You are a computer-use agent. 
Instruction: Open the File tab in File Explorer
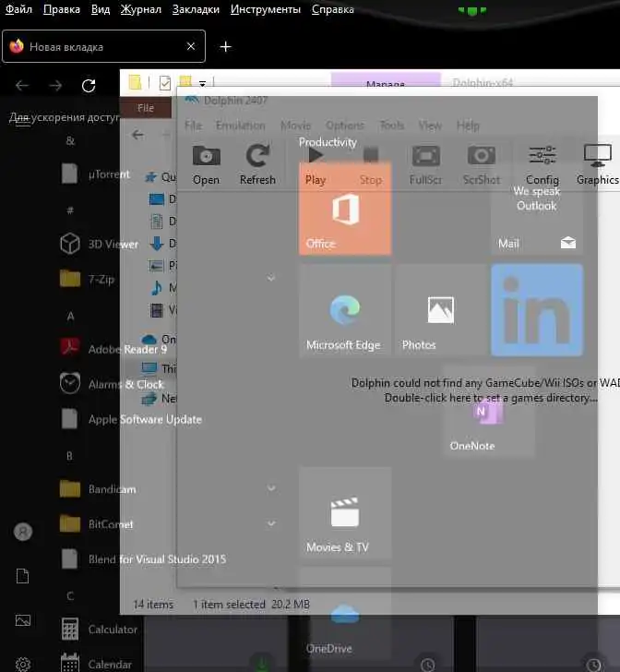point(146,108)
